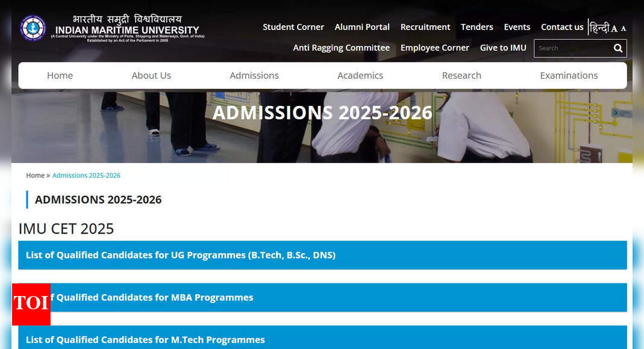Viewport: 644px width, 349px height.
Task: Click Home in the breadcrumb trail
Action: 35,176
